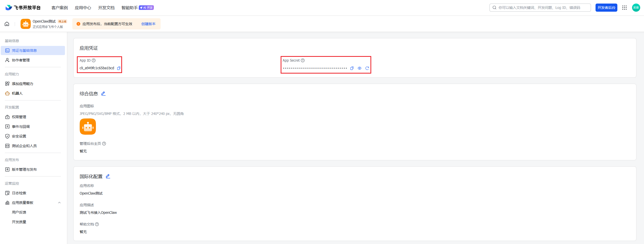Copy the App ID value
644x244 pixels.
[x=118, y=68]
